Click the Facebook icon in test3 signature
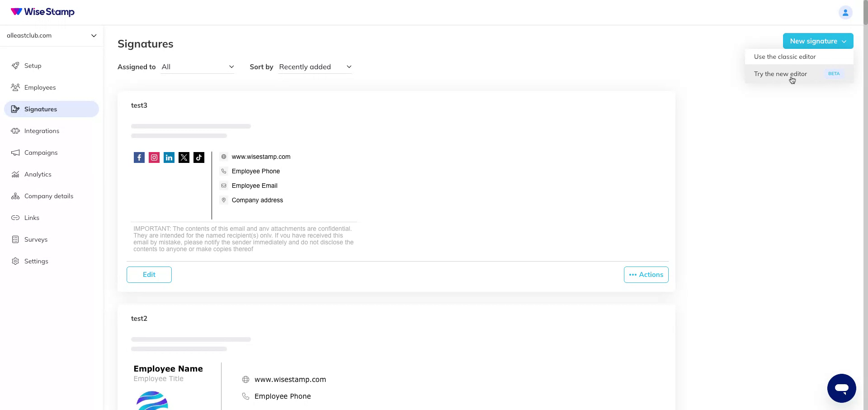868x410 pixels. point(139,157)
